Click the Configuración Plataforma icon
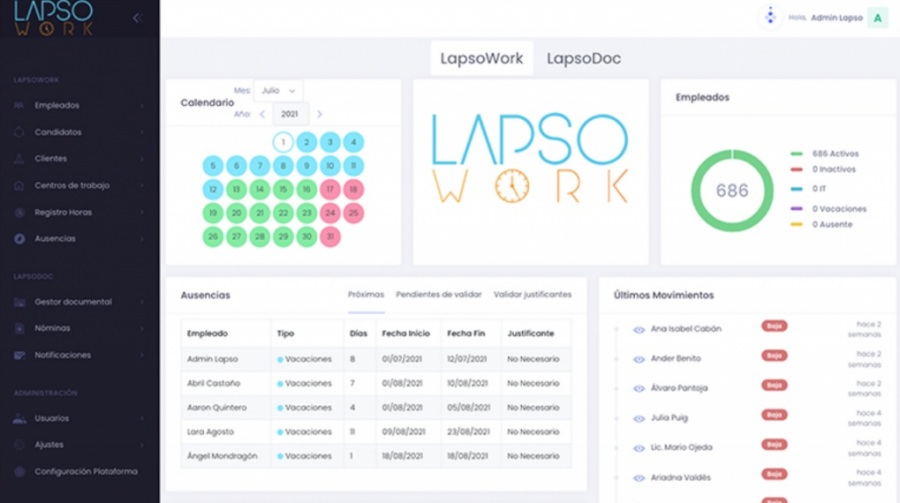900x503 pixels. click(19, 471)
